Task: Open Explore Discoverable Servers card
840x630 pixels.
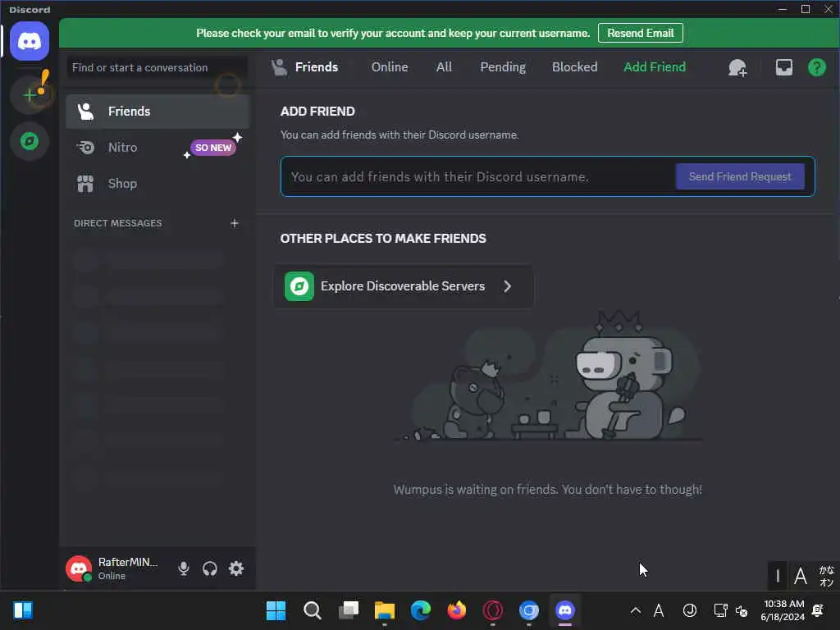Action: pos(404,286)
